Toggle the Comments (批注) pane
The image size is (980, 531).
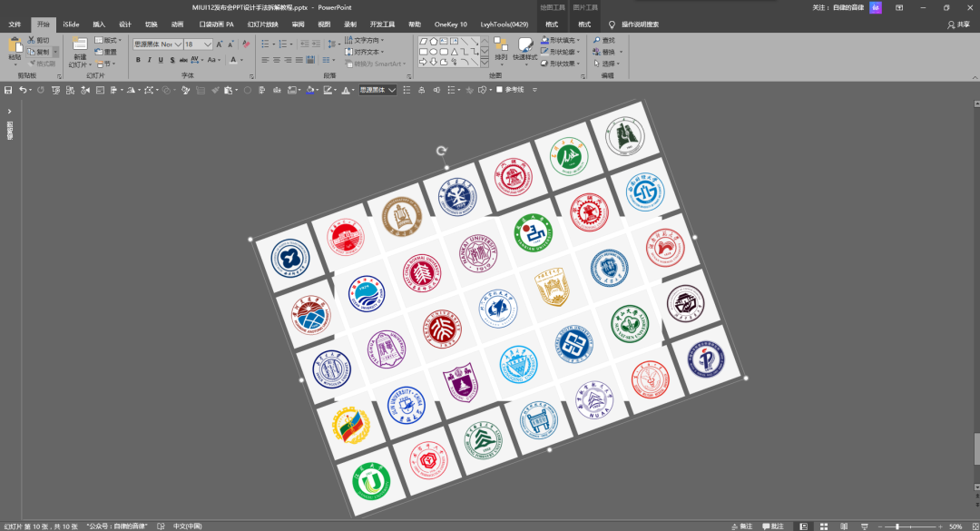[772, 526]
